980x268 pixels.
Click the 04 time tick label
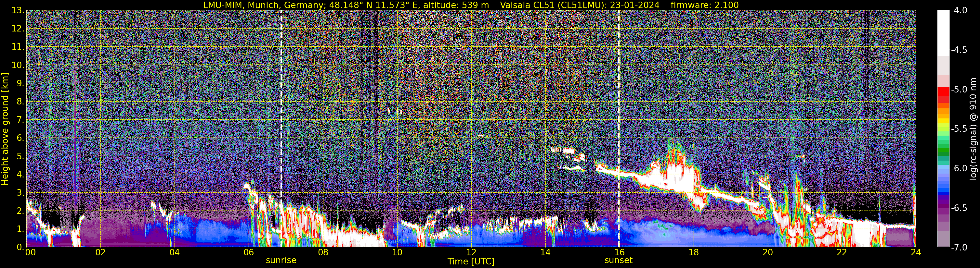point(174,252)
